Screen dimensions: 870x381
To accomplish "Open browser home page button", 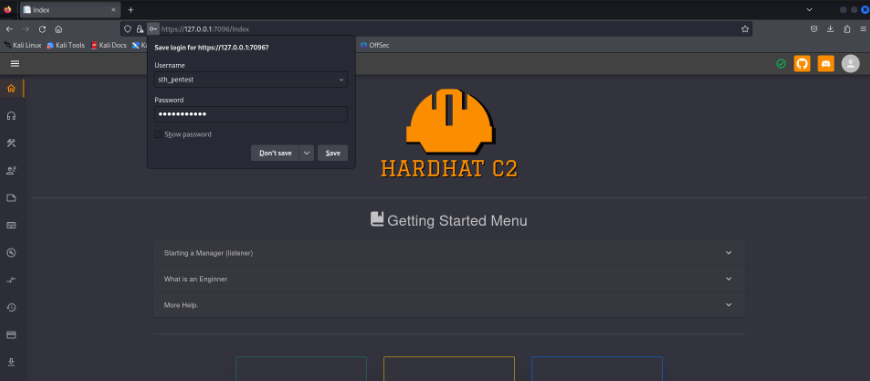I will pos(59,29).
